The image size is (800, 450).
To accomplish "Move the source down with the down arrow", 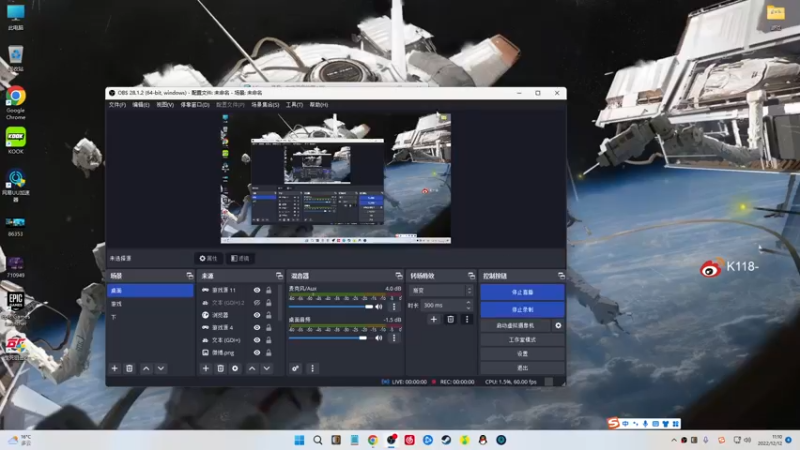I will pyautogui.click(x=267, y=368).
